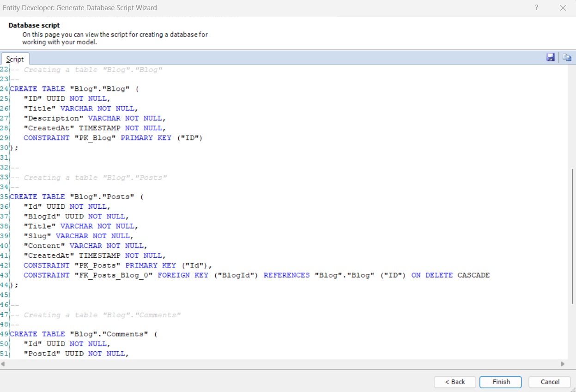Viewport: 576px width, 392px height.
Task: Click the "Description" VARCHAR NOT NULL line
Action: [x=95, y=118]
